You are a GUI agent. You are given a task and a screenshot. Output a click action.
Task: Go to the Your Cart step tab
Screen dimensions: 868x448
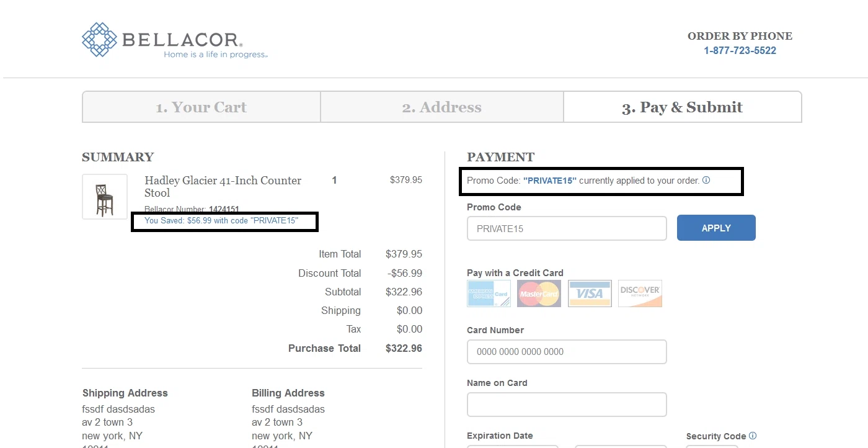tap(201, 107)
